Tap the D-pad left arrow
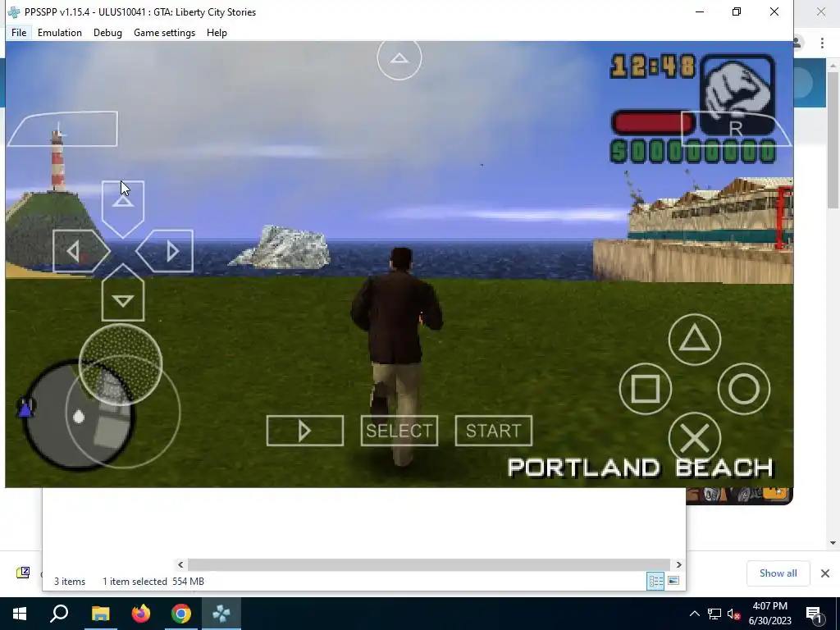The height and width of the screenshot is (630, 840). point(80,251)
